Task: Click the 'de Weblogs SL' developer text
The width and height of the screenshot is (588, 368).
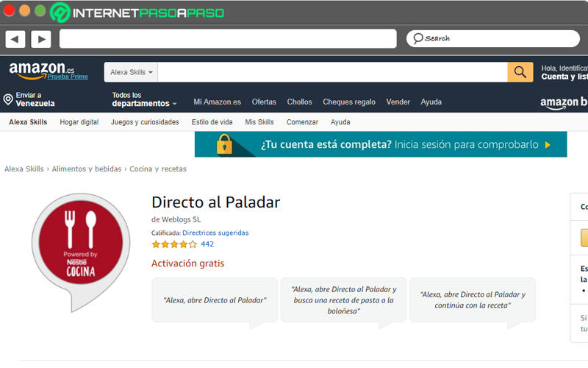Action: [176, 219]
